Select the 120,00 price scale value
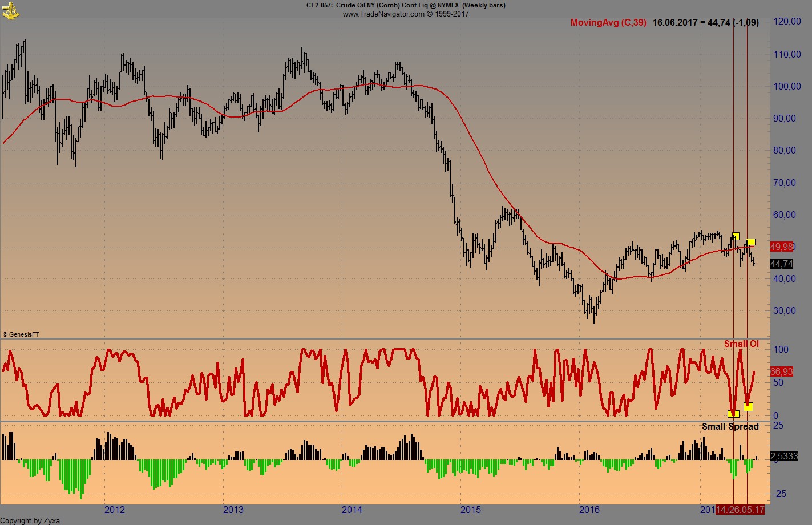This screenshot has height=525, width=812. [786, 22]
